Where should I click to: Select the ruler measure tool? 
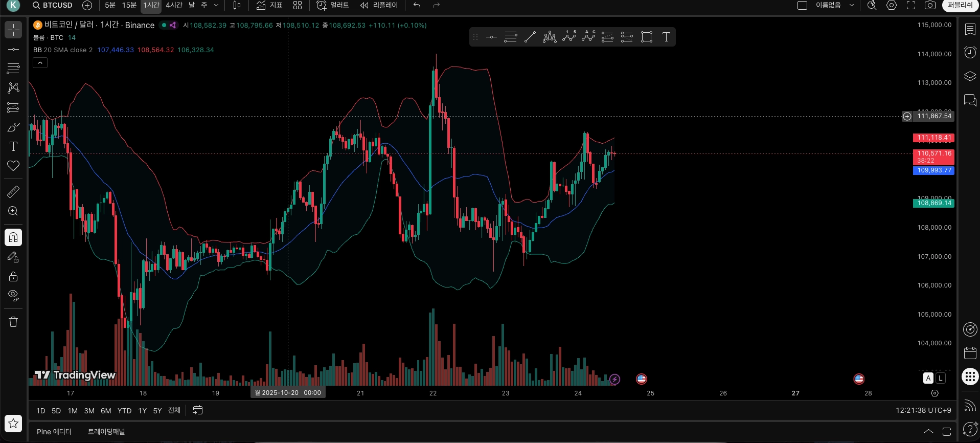(13, 192)
